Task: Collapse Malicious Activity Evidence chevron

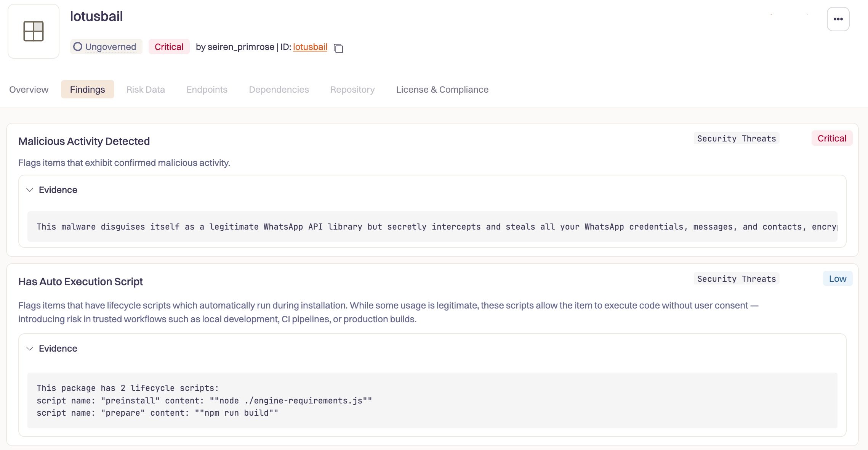Action: point(30,190)
